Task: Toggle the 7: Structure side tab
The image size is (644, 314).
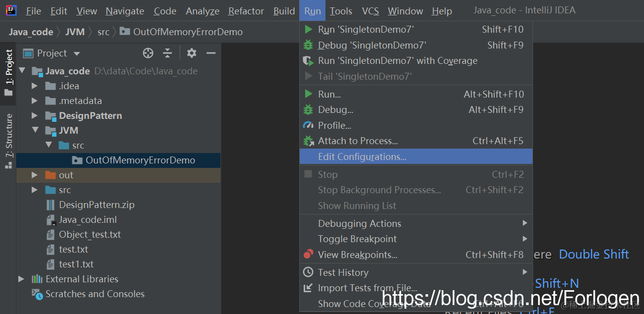Action: pyautogui.click(x=8, y=141)
